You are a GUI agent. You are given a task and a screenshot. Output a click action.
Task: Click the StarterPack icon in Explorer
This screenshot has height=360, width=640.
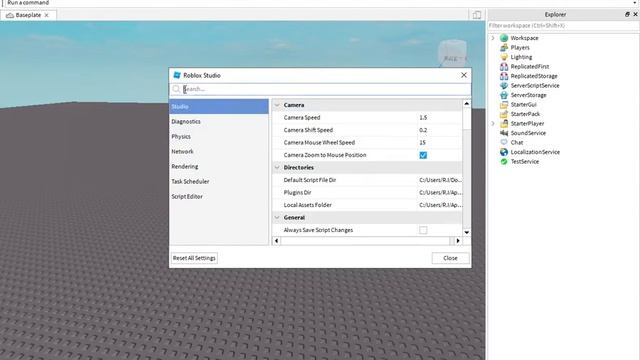pyautogui.click(x=504, y=114)
